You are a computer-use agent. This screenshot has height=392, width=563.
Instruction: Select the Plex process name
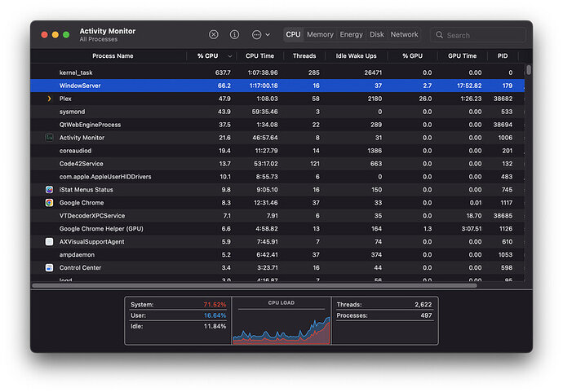tap(65, 99)
